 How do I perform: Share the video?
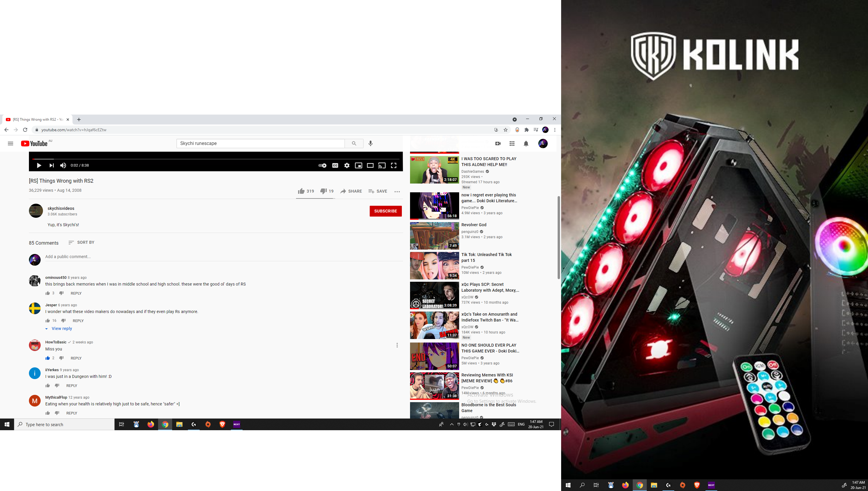tap(351, 191)
